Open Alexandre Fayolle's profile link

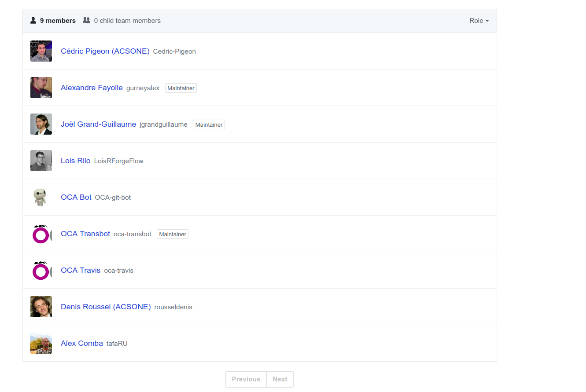click(92, 88)
